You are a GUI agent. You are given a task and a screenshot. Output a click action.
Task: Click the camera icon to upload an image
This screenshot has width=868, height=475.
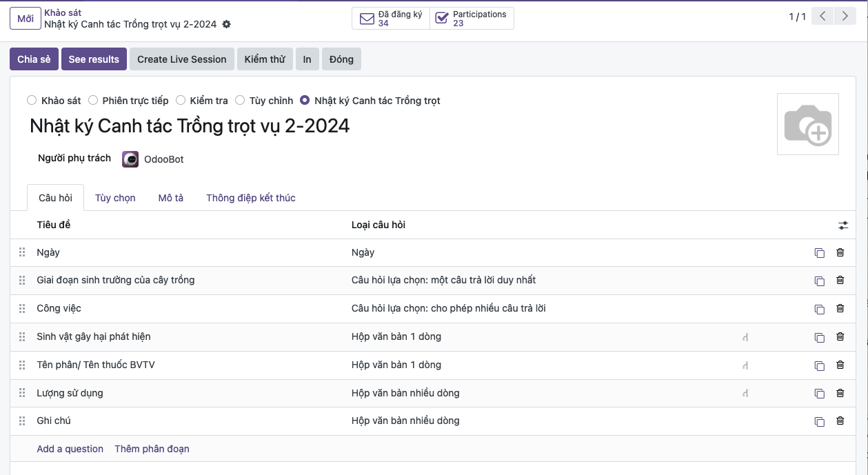(x=807, y=125)
